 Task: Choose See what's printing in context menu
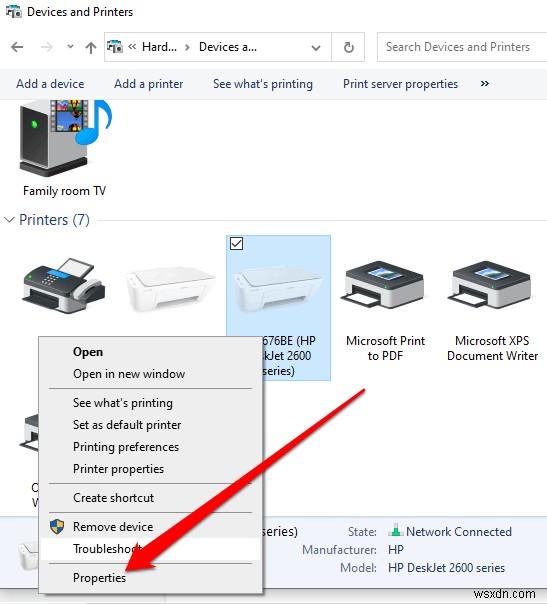(123, 403)
